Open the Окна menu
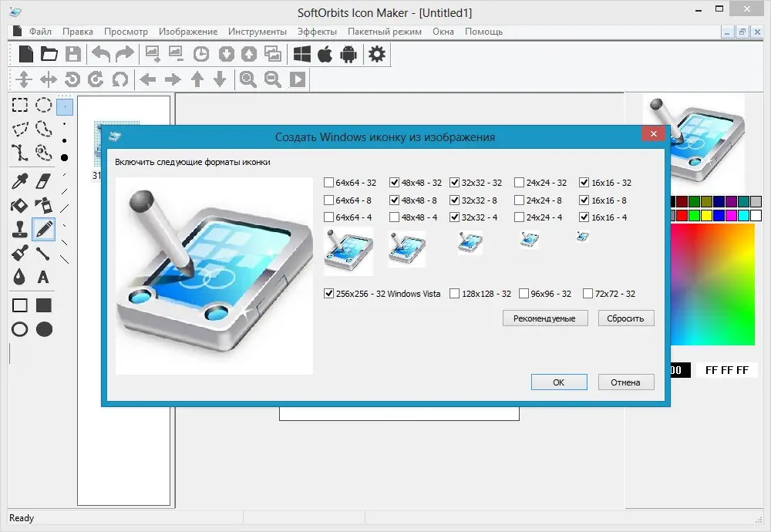The height and width of the screenshot is (532, 771). pyautogui.click(x=443, y=32)
